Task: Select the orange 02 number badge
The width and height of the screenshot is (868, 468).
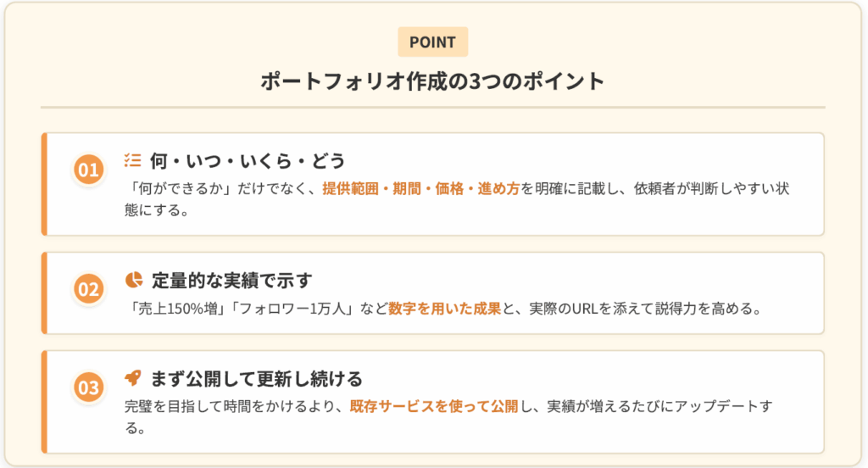Action: point(88,289)
